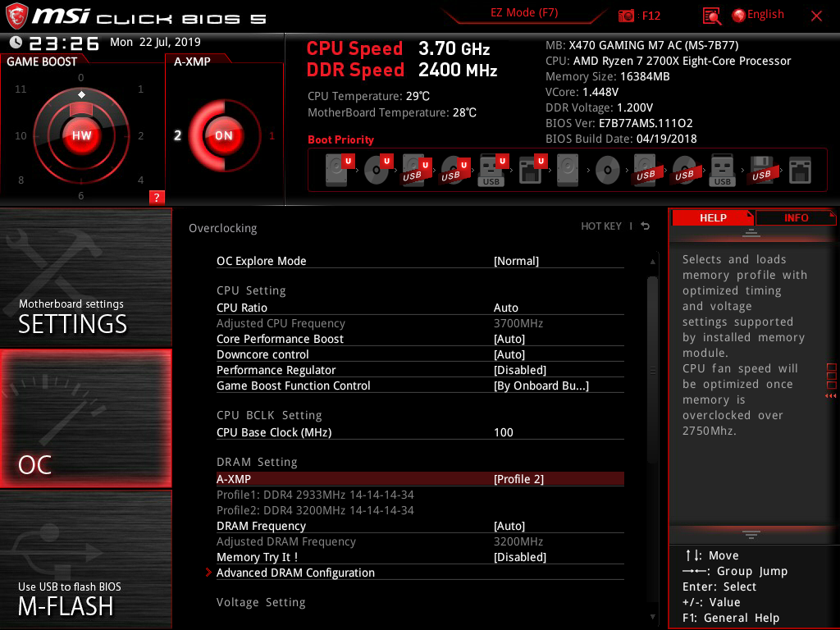Click the time display 23:26
Viewport: 840px width, 630px height.
[64, 43]
